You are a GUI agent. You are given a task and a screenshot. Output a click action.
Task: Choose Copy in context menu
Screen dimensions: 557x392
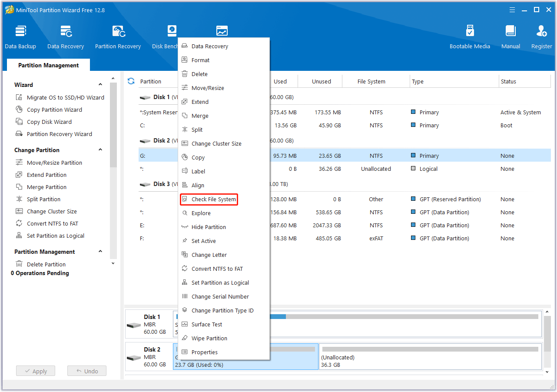(224, 157)
